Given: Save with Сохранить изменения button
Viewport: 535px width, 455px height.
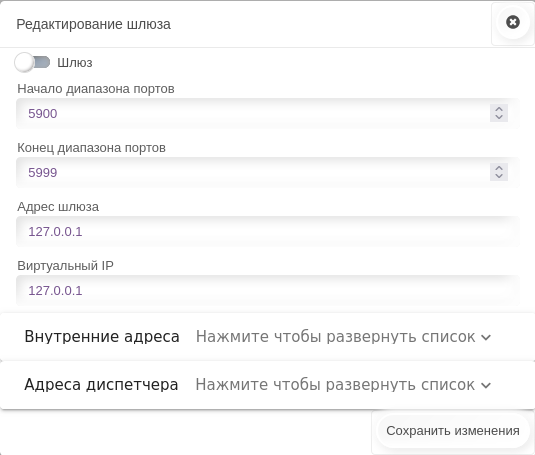Looking at the screenshot, I should pyautogui.click(x=453, y=431).
